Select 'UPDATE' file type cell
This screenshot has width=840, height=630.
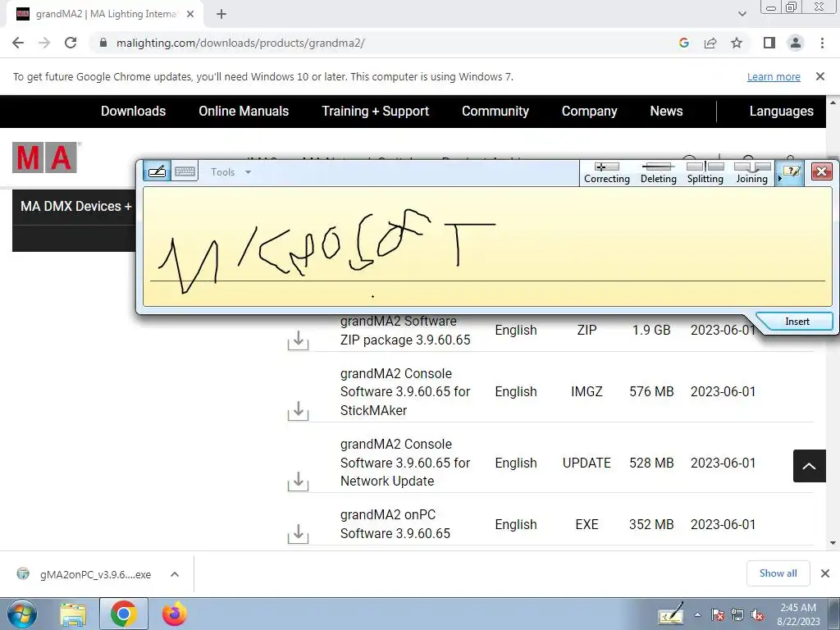point(587,463)
